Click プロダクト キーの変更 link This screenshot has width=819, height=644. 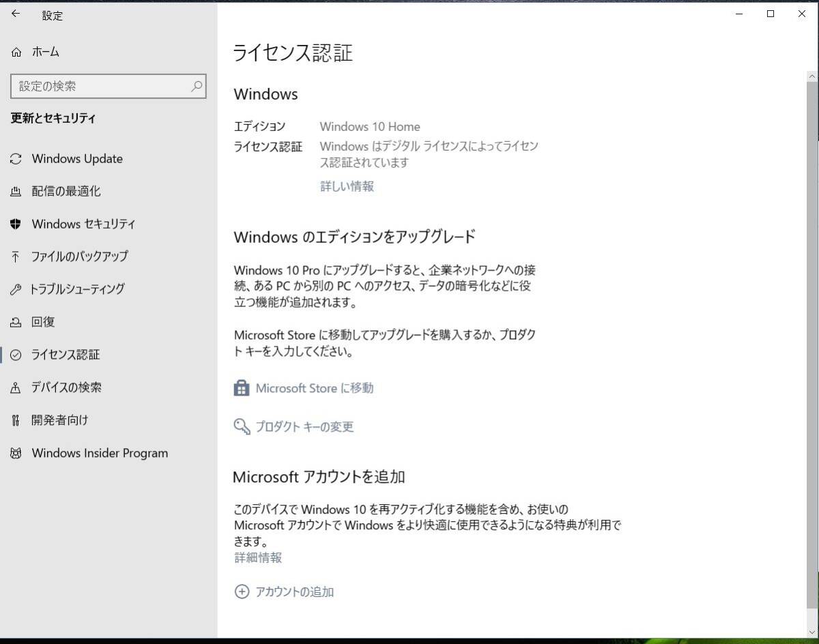click(x=304, y=427)
